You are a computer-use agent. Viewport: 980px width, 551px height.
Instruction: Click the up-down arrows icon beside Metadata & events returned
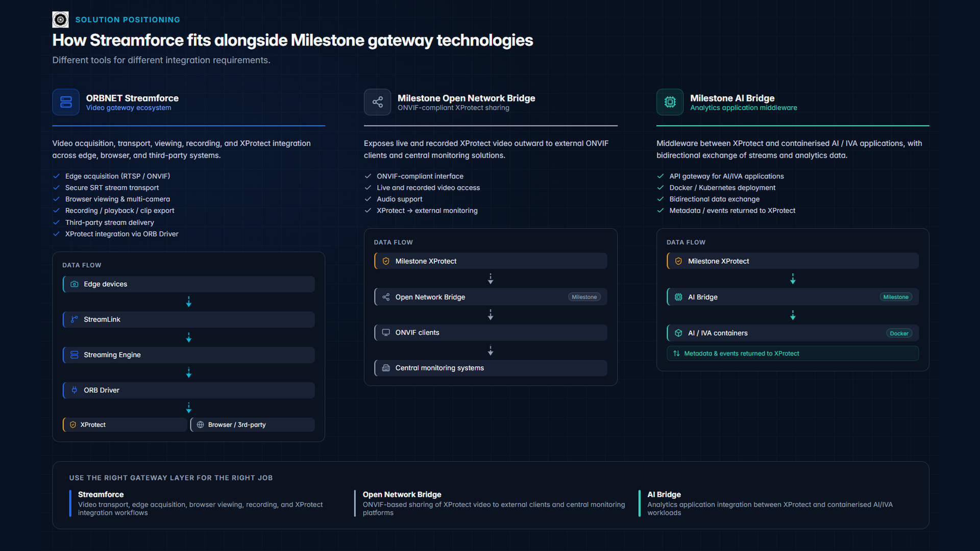point(676,354)
